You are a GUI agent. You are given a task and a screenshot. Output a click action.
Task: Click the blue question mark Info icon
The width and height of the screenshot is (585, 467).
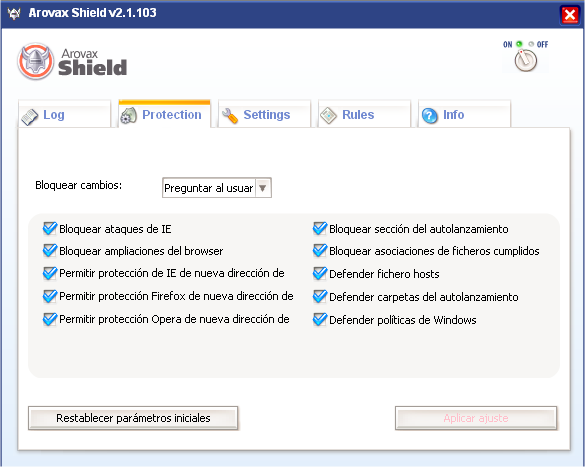point(429,116)
